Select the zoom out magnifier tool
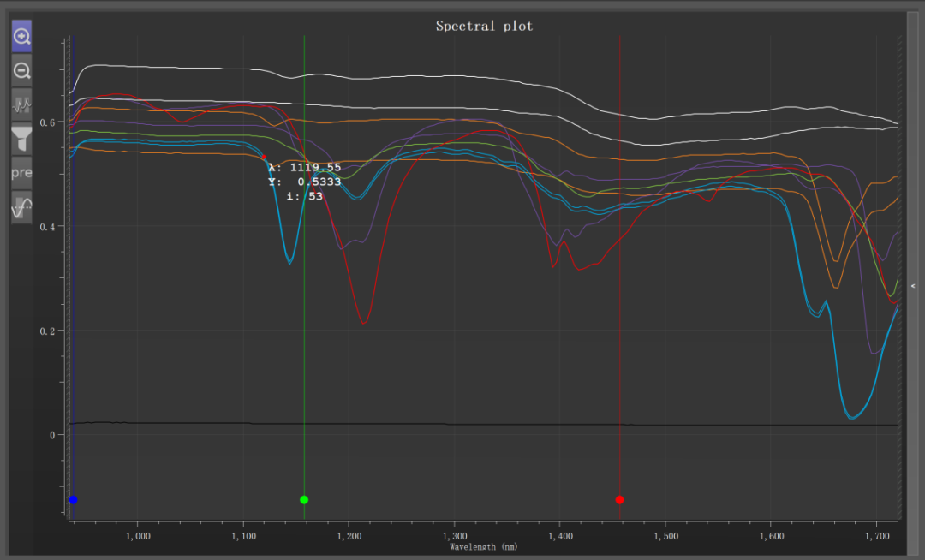 click(x=21, y=71)
